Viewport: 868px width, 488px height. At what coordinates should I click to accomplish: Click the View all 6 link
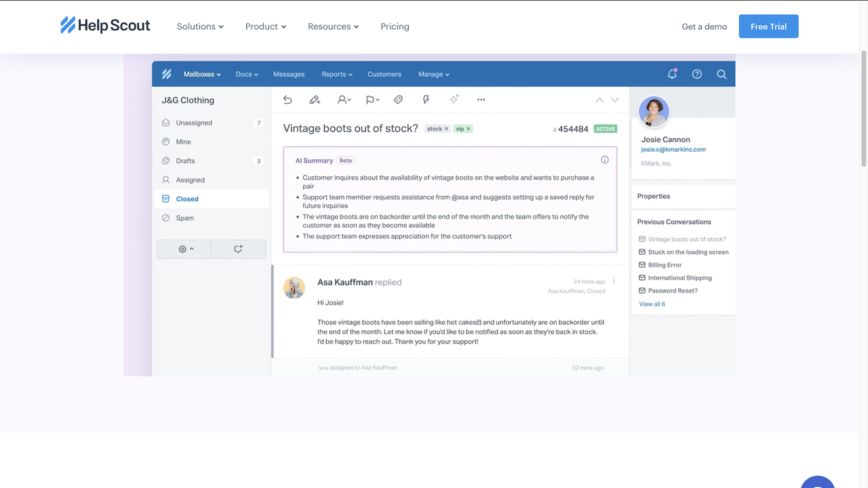pyautogui.click(x=652, y=304)
